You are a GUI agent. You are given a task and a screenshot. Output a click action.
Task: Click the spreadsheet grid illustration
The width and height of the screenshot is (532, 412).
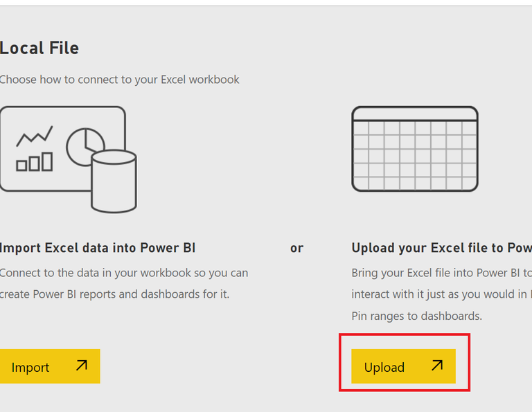(414, 156)
